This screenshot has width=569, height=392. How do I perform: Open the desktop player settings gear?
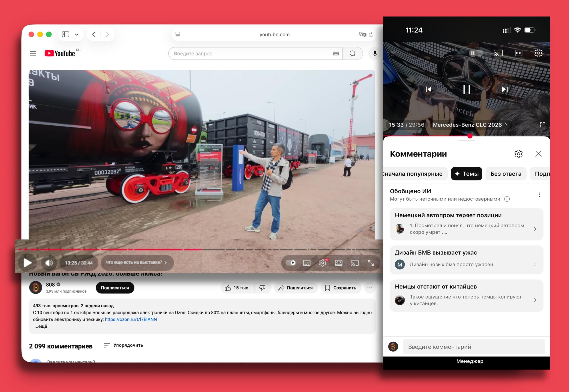(x=322, y=263)
